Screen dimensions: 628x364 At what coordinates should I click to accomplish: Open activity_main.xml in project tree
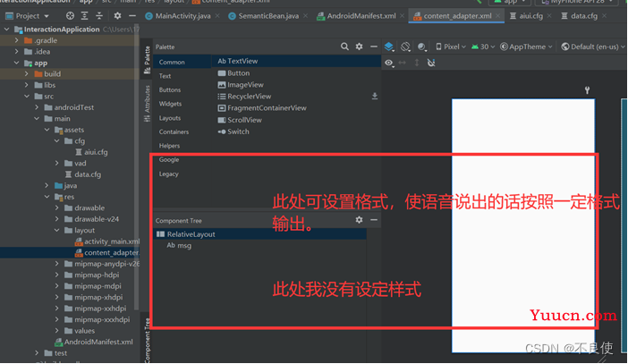[107, 241]
